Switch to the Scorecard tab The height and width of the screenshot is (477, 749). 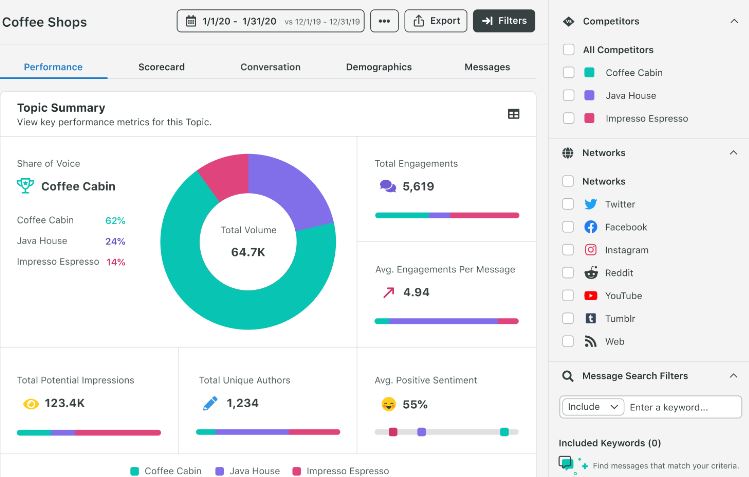pos(161,67)
